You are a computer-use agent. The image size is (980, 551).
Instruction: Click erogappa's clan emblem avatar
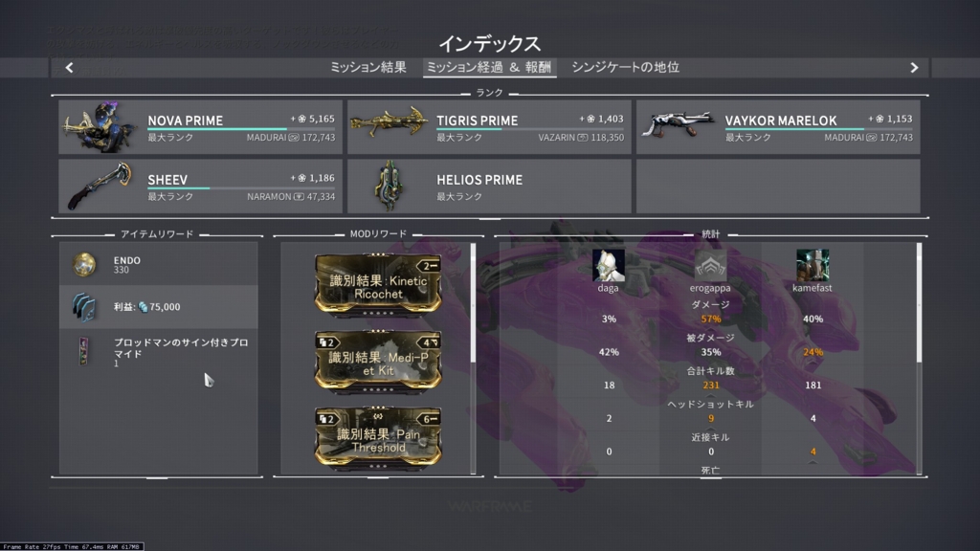[x=710, y=266]
